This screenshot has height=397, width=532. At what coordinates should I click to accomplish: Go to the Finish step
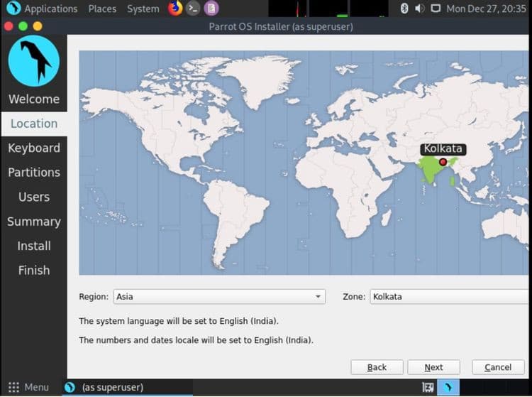click(x=34, y=271)
